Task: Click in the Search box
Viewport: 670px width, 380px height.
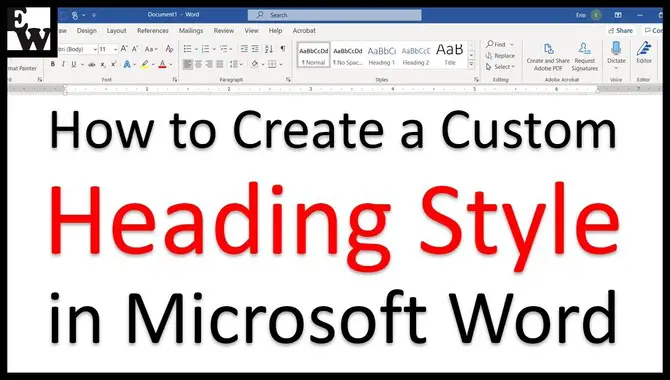Action: 335,15
